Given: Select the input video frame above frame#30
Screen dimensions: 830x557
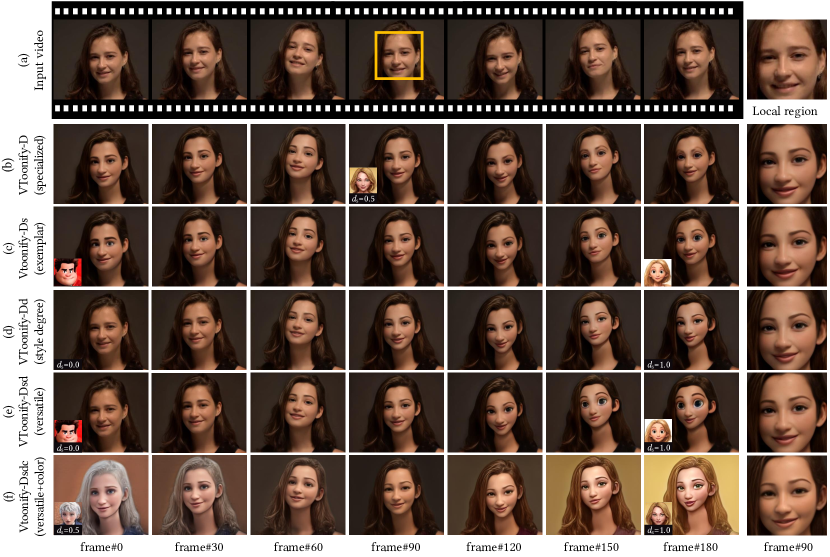Looking at the screenshot, I should pyautogui.click(x=199, y=59).
